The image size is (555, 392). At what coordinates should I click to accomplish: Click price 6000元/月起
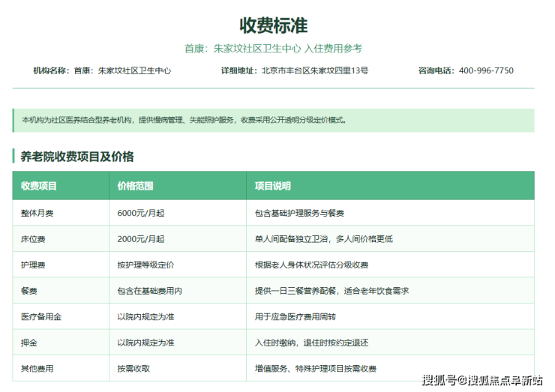tap(141, 213)
